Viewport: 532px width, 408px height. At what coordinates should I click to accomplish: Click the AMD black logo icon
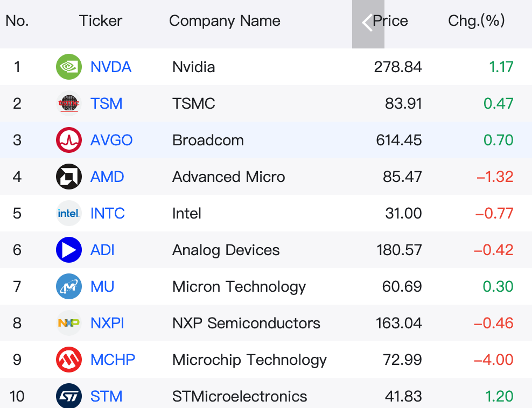click(x=69, y=177)
